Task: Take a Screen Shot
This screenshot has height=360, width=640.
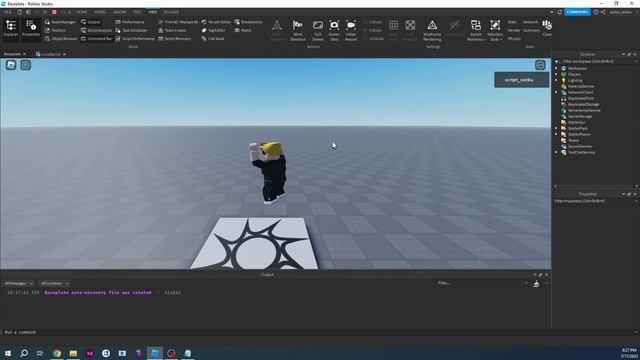Action: (334, 30)
